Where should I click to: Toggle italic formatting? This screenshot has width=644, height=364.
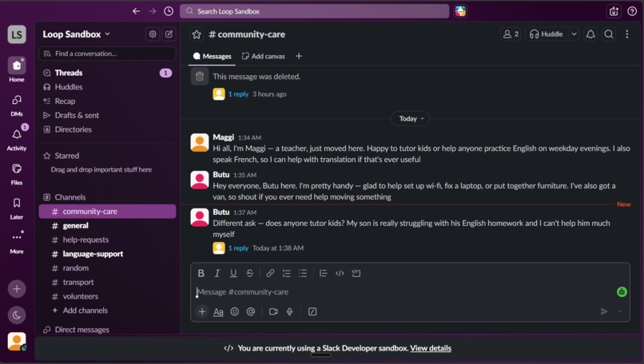click(217, 273)
